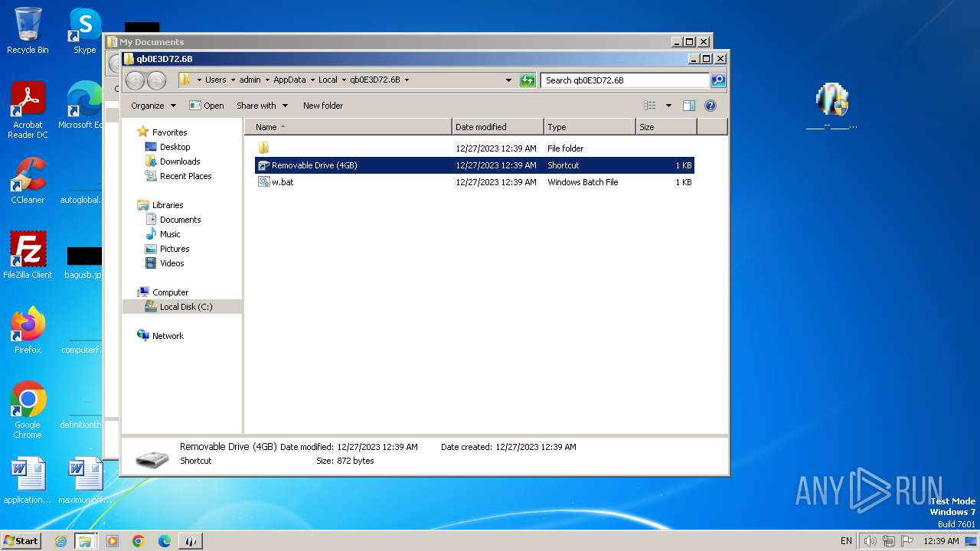Select Computer in navigation pane
Image resolution: width=980 pixels, height=551 pixels.
(x=170, y=292)
